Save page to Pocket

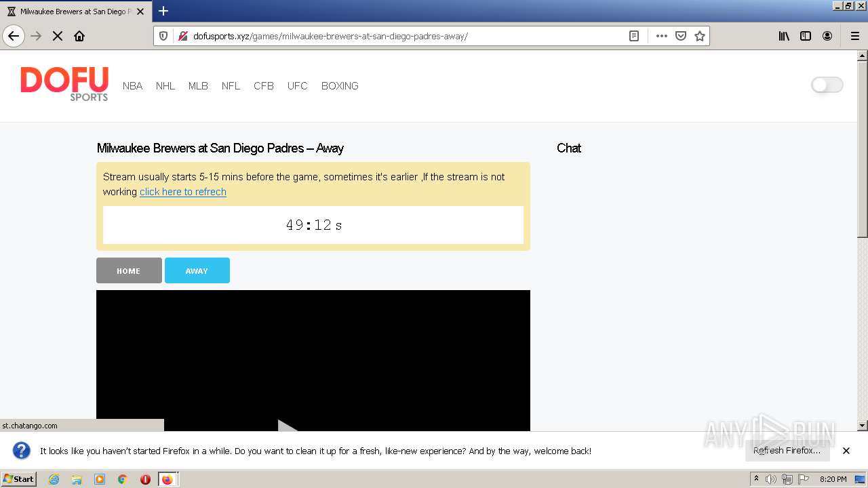[681, 36]
